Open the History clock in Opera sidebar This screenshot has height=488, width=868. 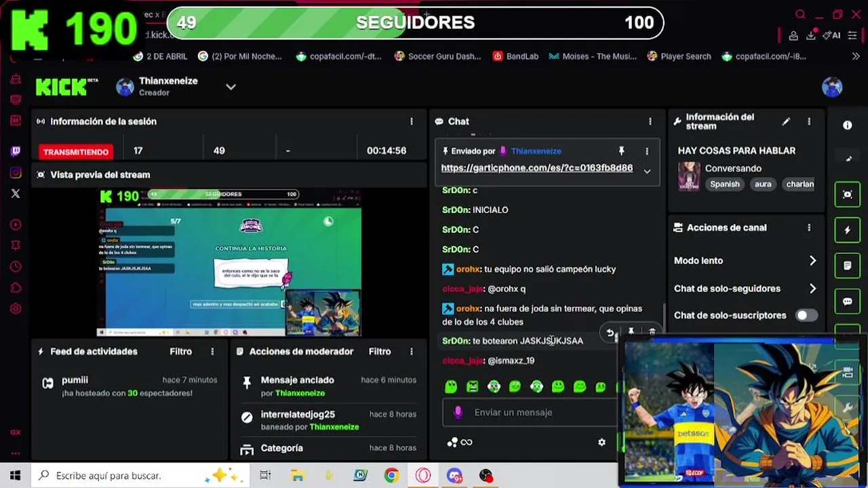pos(16,267)
